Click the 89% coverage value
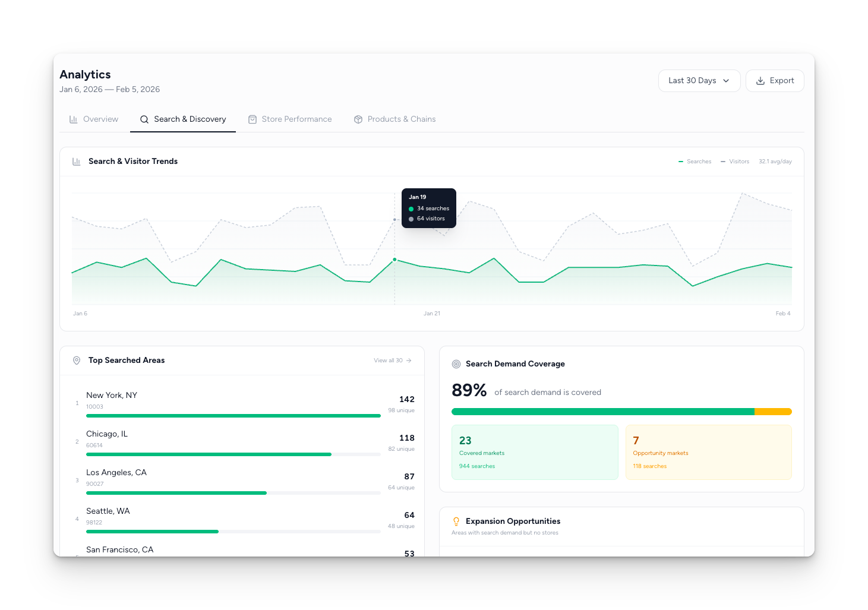This screenshot has height=610, width=868. coord(469,390)
